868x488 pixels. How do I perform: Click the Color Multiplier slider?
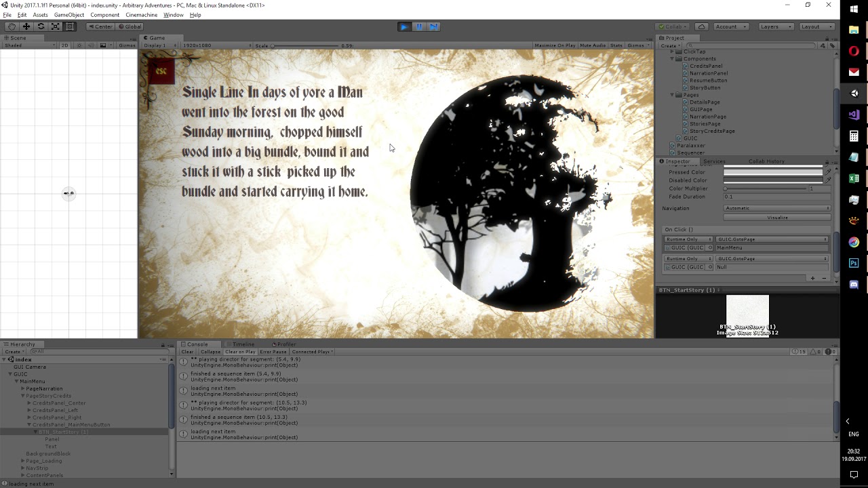coord(766,188)
